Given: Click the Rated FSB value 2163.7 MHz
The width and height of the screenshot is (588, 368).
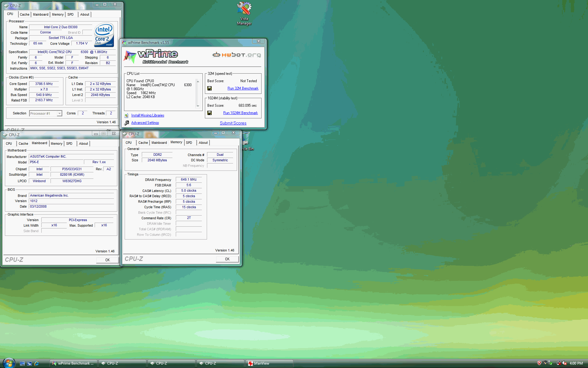Looking at the screenshot, I should tap(44, 100).
